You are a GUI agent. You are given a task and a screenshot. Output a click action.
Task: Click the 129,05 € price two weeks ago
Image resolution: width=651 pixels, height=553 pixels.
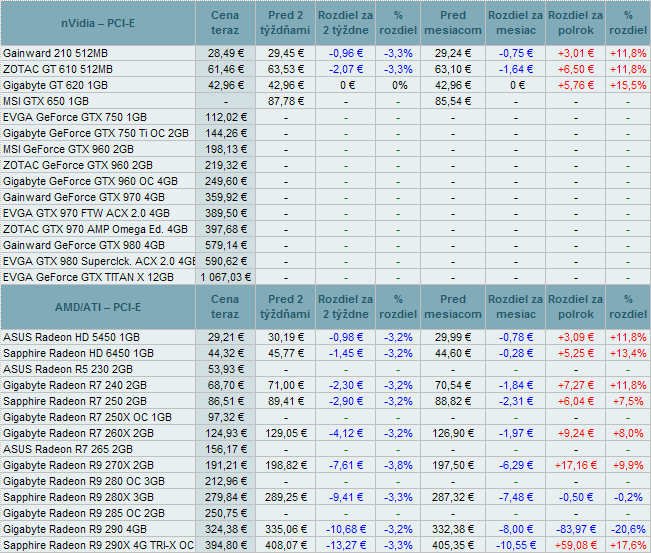click(x=286, y=433)
